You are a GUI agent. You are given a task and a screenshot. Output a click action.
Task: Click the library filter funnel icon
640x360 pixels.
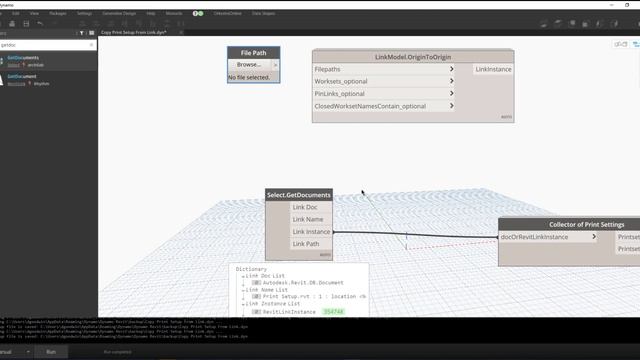click(x=82, y=33)
